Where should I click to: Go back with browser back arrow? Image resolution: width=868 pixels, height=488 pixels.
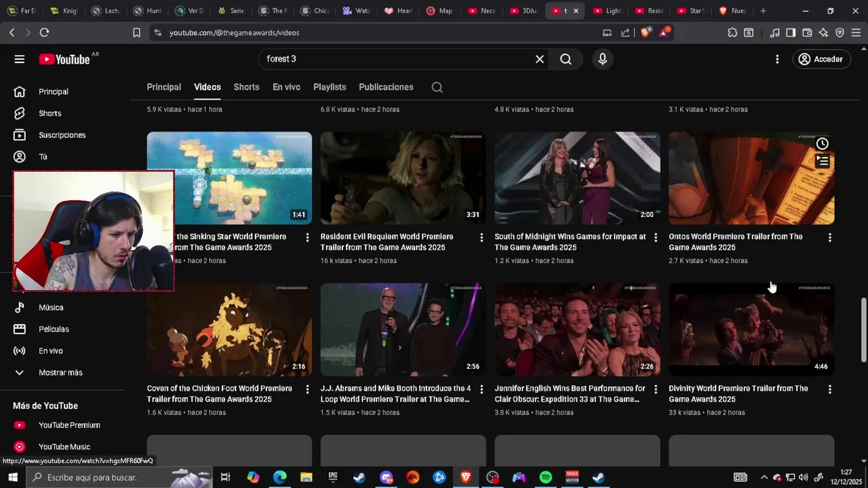[12, 33]
